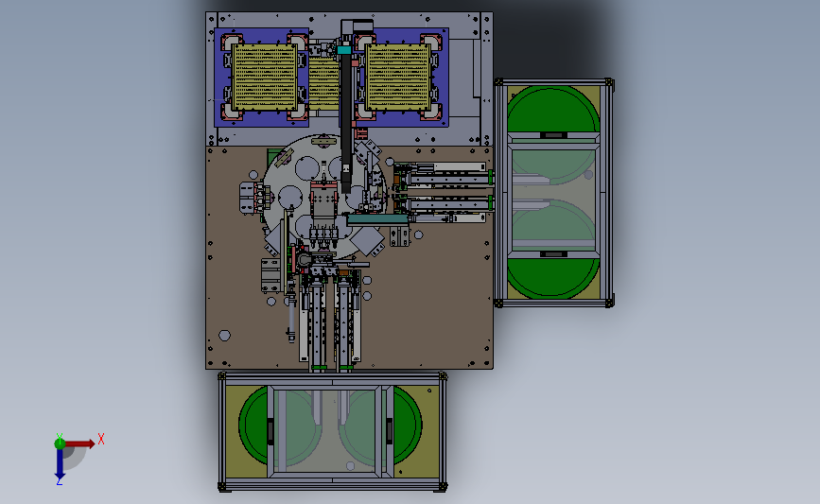Select the black vertical gantry arm
This screenshot has width=820, height=504.
click(346, 121)
